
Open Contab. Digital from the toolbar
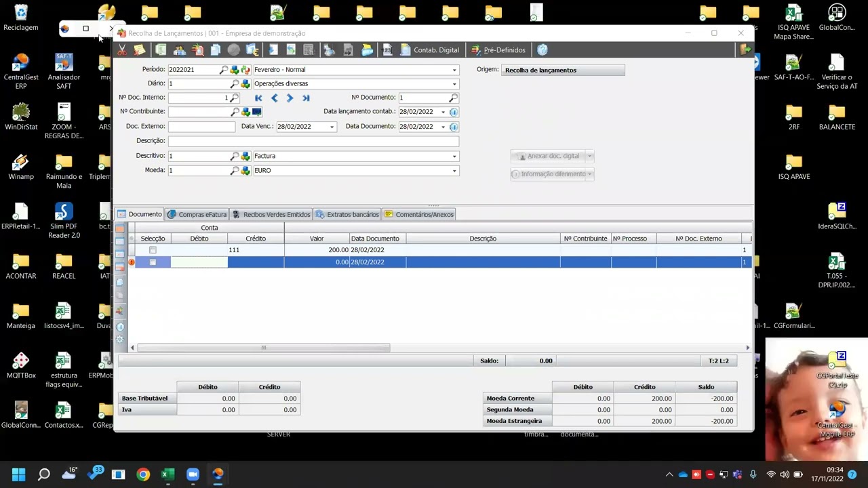pos(431,50)
